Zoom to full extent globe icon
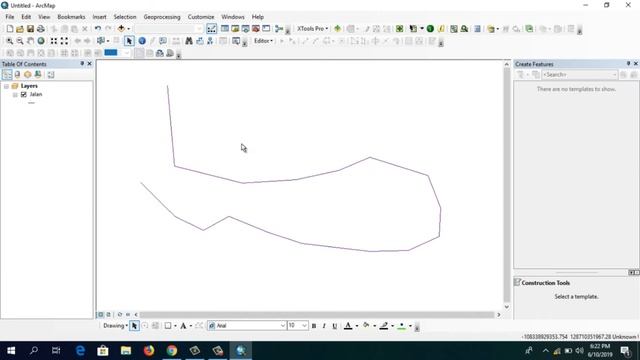This screenshot has height=360, width=640. pyautogui.click(x=41, y=41)
